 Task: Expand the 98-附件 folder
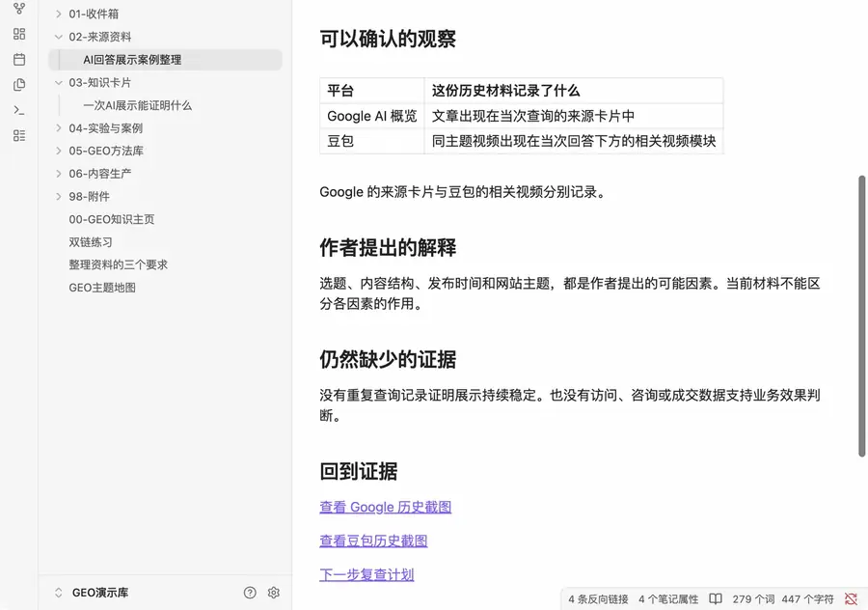(58, 196)
